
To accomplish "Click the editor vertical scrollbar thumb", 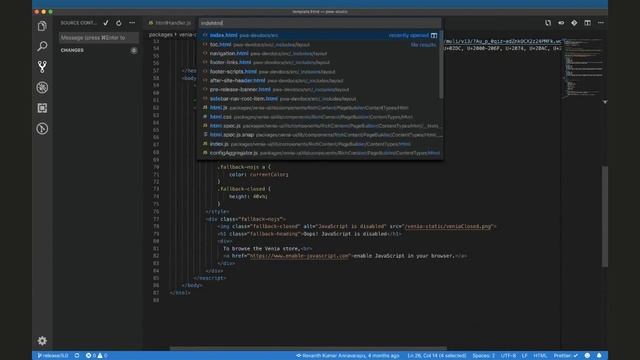I will coord(605,216).
